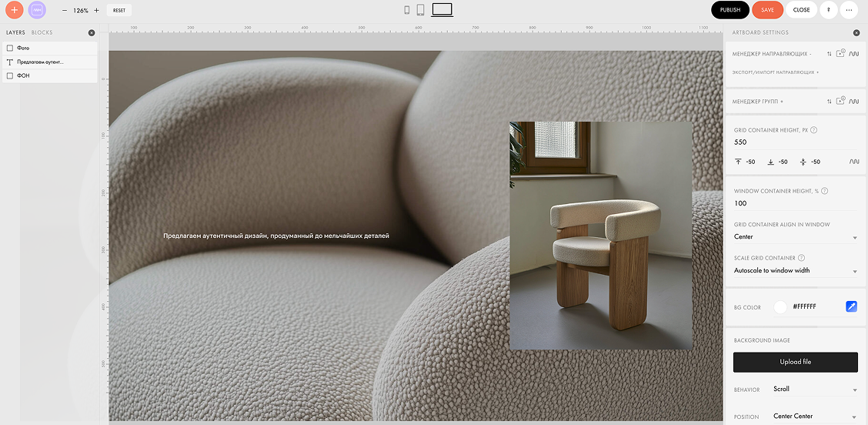Click the white BG color swatch

click(x=780, y=306)
